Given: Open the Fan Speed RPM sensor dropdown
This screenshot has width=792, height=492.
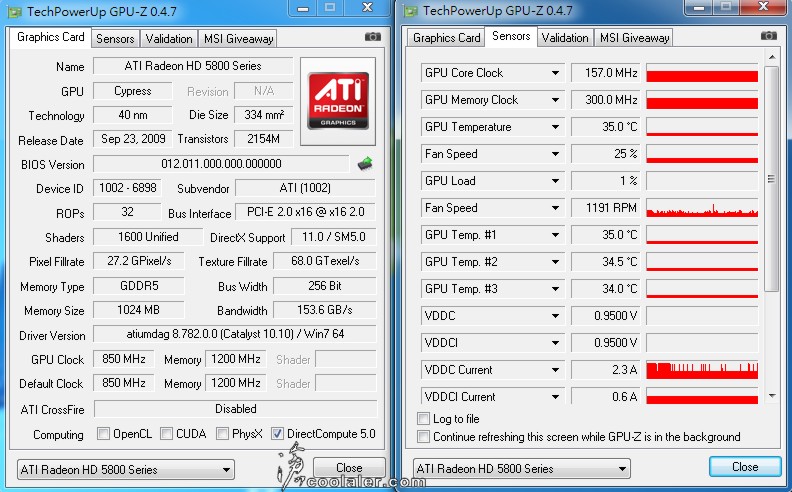Looking at the screenshot, I should click(555, 208).
